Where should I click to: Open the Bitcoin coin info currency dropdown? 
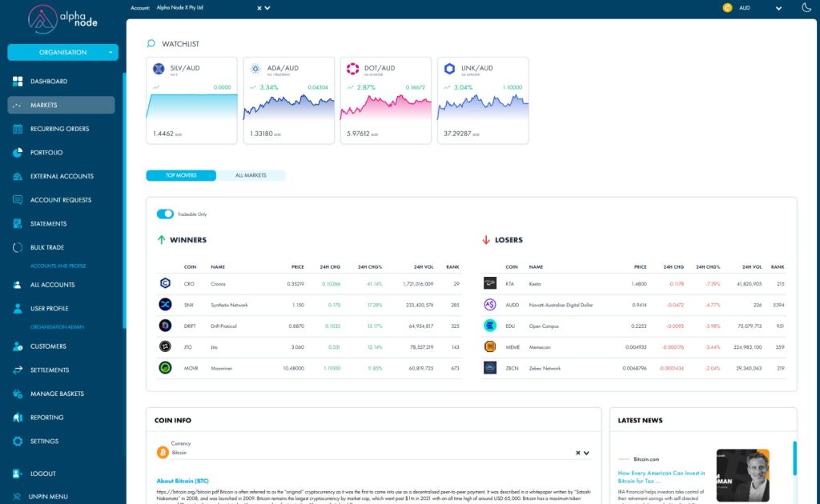587,453
